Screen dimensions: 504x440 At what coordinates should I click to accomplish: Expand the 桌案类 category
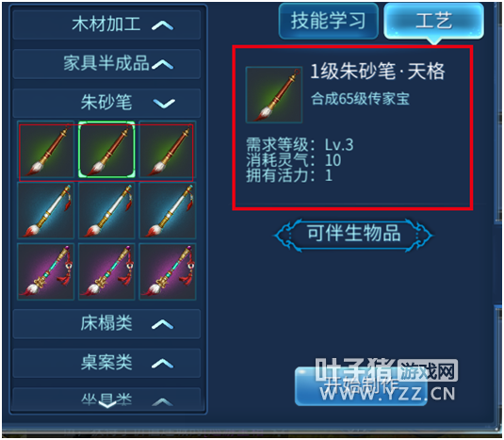click(106, 363)
